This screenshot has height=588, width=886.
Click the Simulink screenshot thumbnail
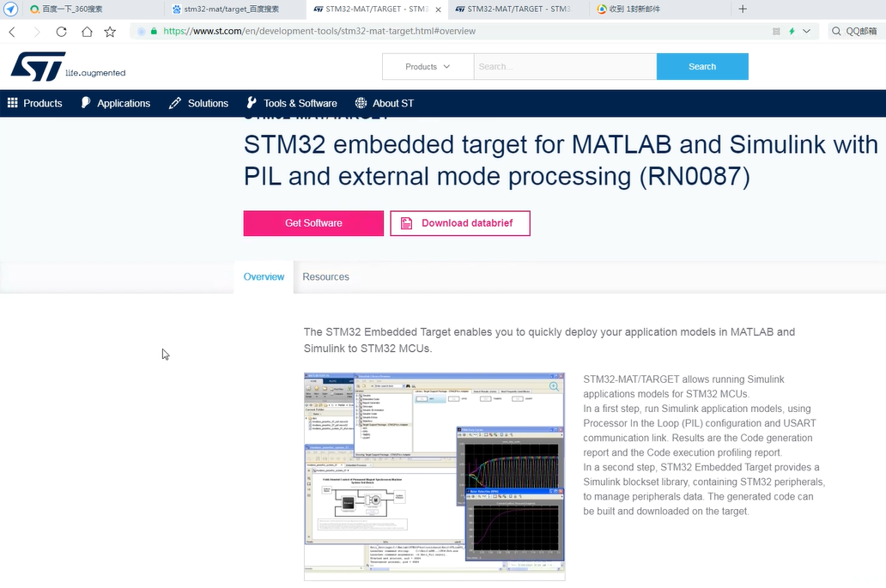click(x=434, y=476)
